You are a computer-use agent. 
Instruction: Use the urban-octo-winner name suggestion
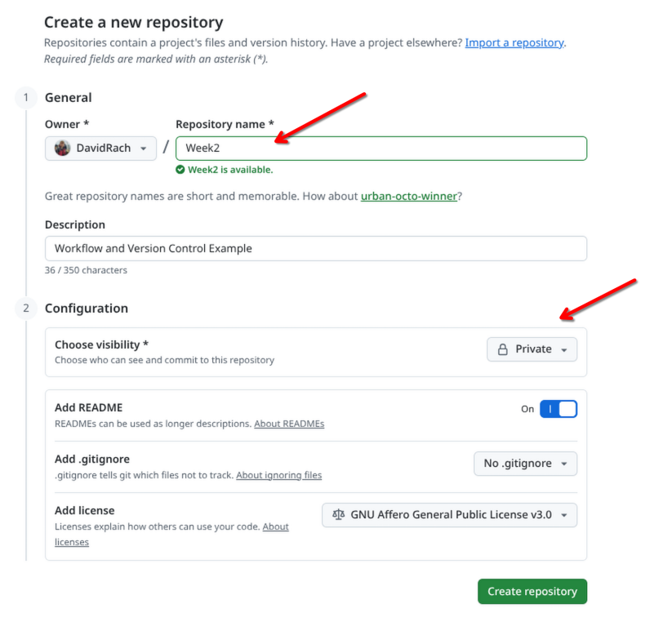(408, 197)
